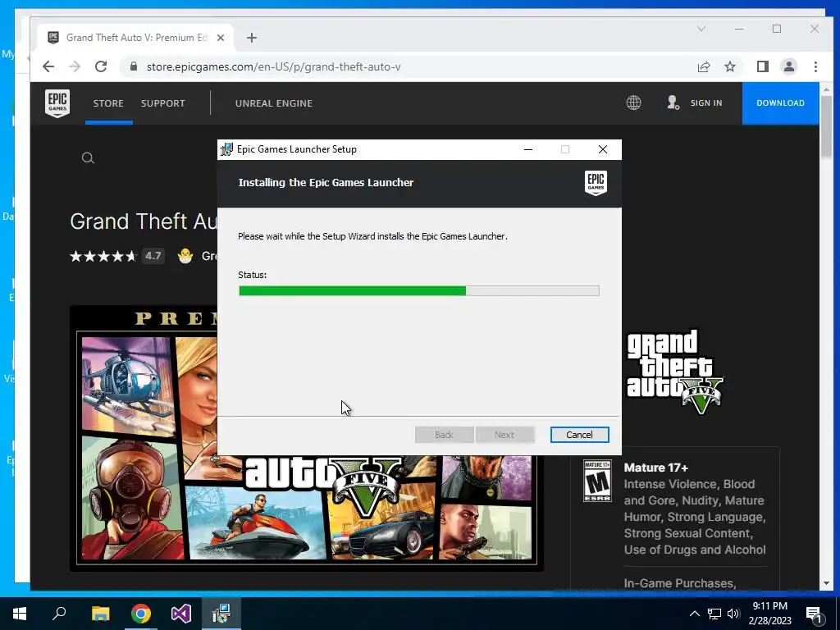Image resolution: width=840 pixels, height=630 pixels.
Task: Close the Grand Theft Auto V tab
Action: (x=221, y=38)
